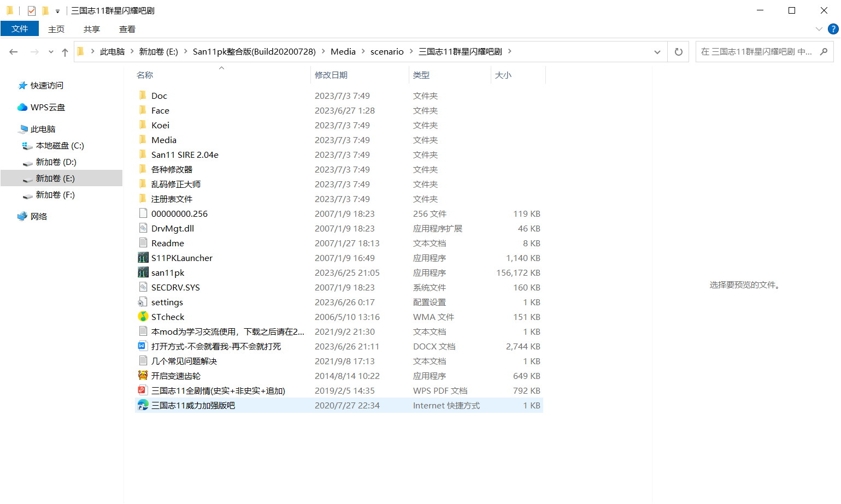841x504 pixels.
Task: Select the 00000000.256 file icon
Action: (143, 214)
